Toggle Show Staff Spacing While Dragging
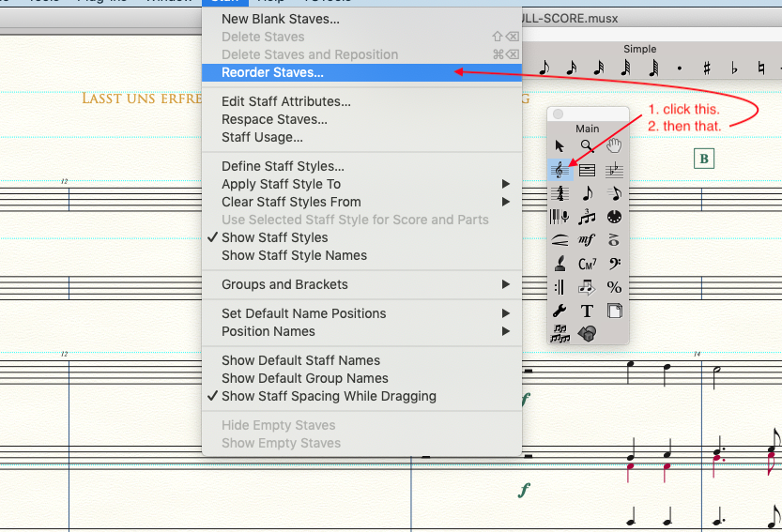This screenshot has width=782, height=532. [329, 396]
